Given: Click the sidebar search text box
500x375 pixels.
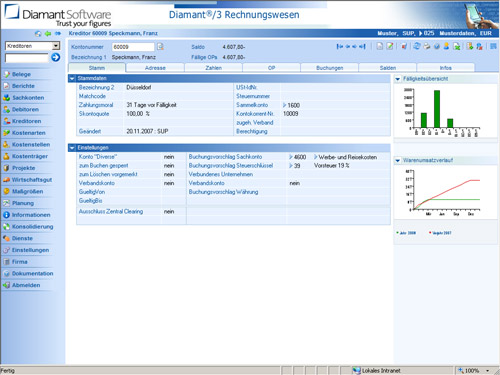Looking at the screenshot, I should 27,58.
